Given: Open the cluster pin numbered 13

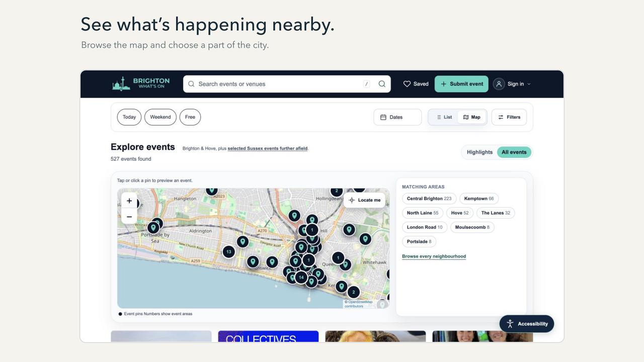Looking at the screenshot, I should [x=229, y=251].
